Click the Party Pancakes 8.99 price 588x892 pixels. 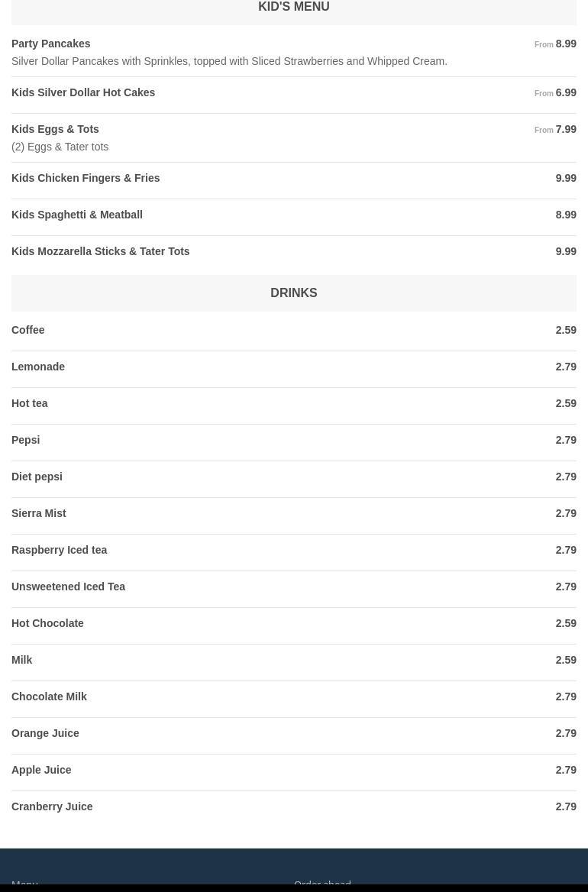pos(565,44)
